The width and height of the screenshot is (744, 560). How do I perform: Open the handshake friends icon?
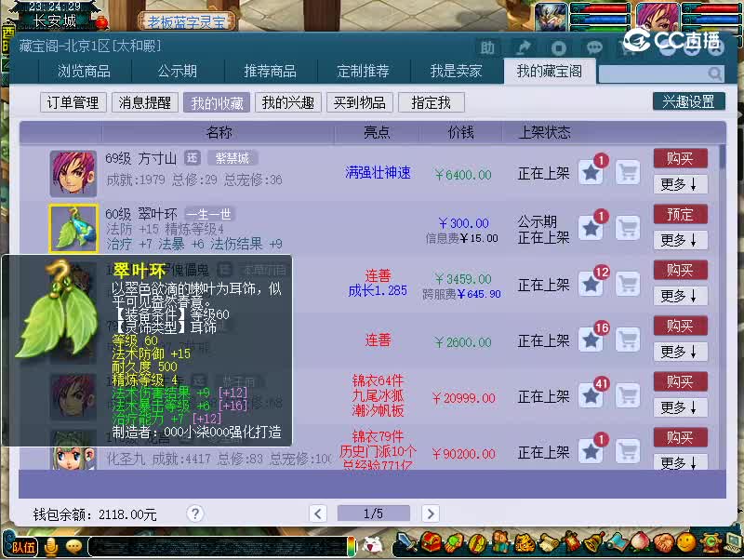point(663,543)
